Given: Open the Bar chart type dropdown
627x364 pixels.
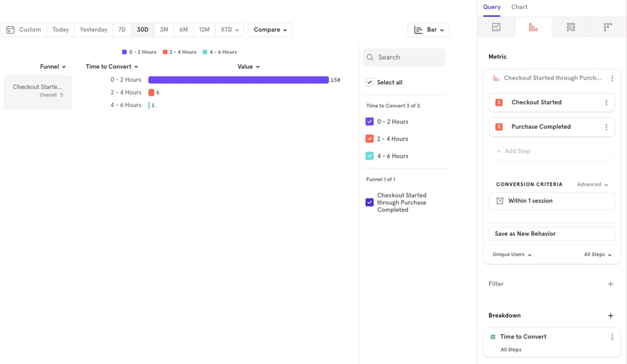Looking at the screenshot, I should [x=428, y=30].
